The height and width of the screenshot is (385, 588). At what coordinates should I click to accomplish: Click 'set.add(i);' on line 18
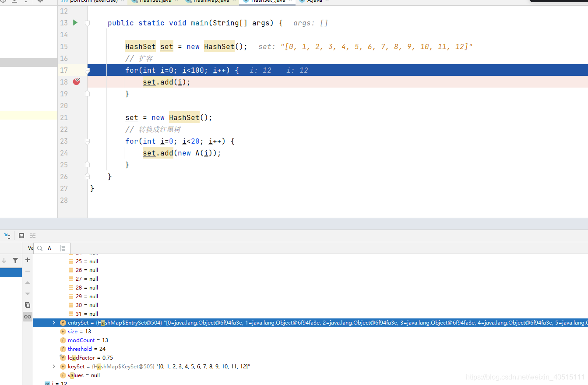click(x=166, y=82)
